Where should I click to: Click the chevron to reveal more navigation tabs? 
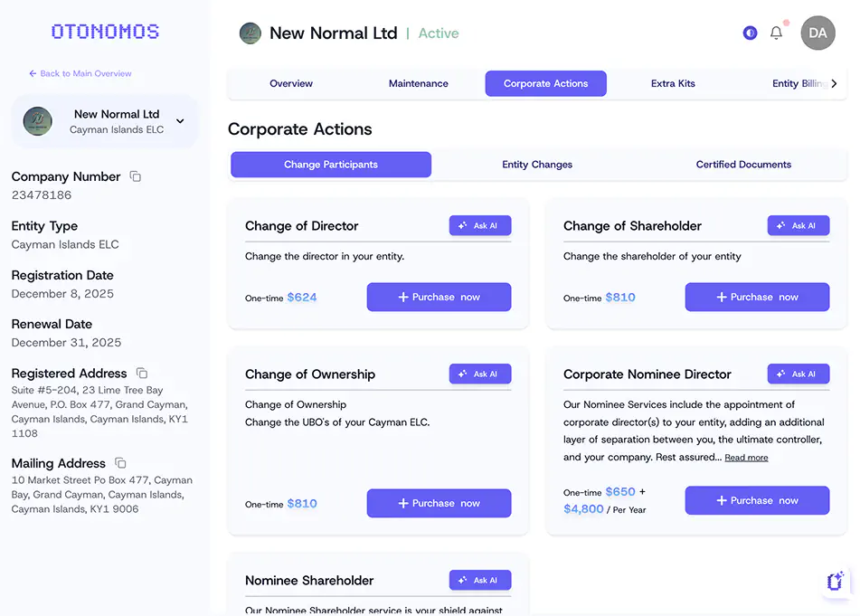point(835,82)
